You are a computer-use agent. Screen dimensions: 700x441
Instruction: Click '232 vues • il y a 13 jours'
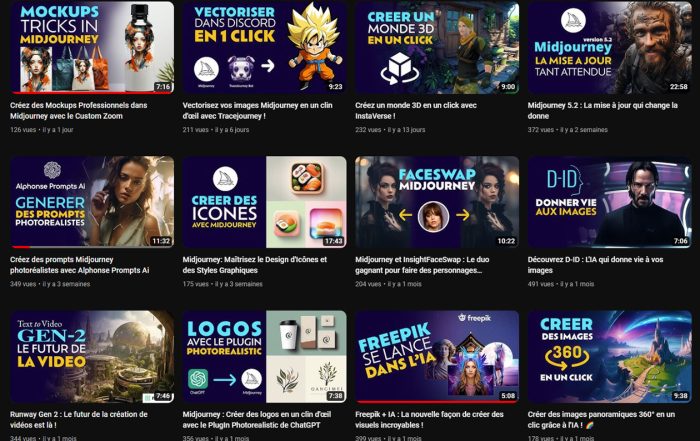coord(390,130)
